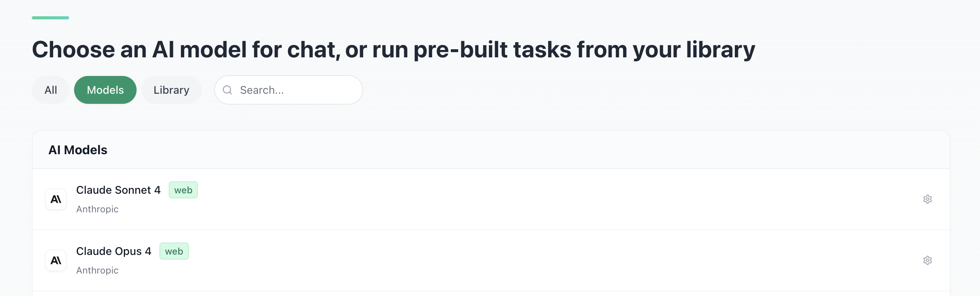Select the Models filter tab
Image resolution: width=980 pixels, height=296 pixels.
point(105,90)
